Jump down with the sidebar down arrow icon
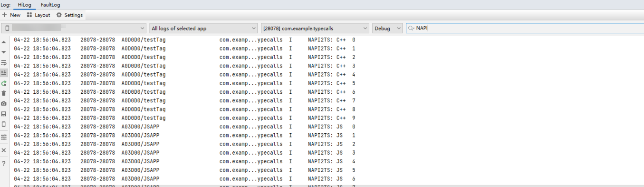 4,52
